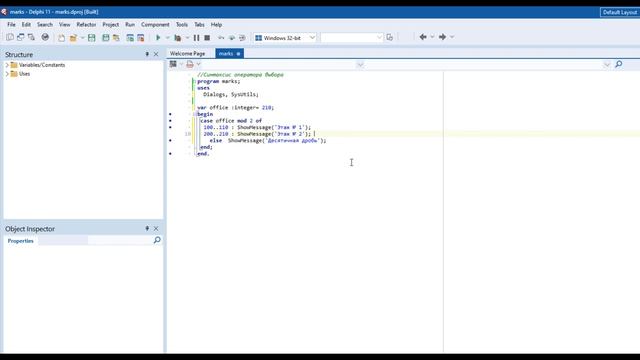This screenshot has width=640, height=360.
Task: Click Add File to Project icon
Action: click(x=130, y=38)
